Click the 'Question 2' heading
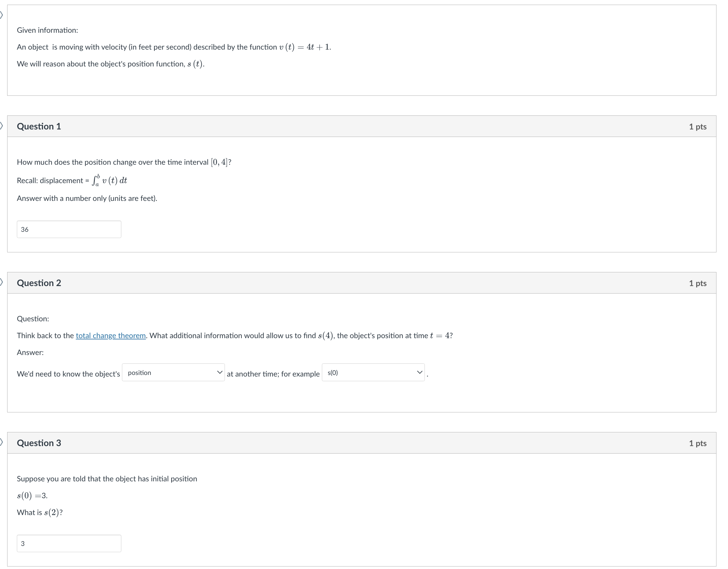Image resolution: width=728 pixels, height=569 pixels. point(39,283)
